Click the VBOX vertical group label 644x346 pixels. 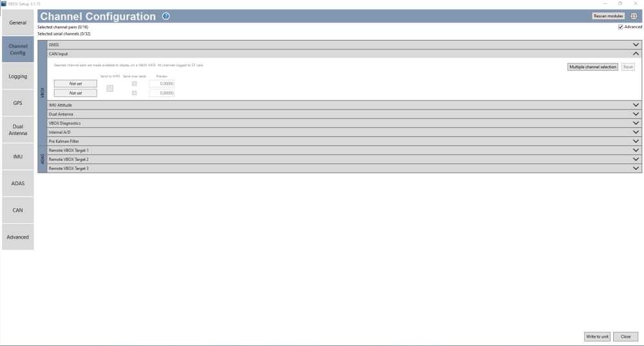43,93
